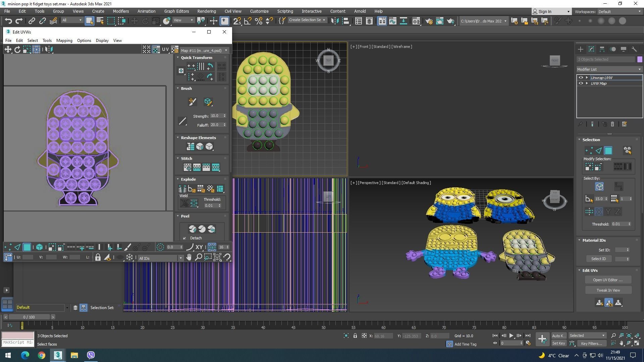
Task: Click the Undo arrow in main toolbar
Action: click(x=8, y=21)
